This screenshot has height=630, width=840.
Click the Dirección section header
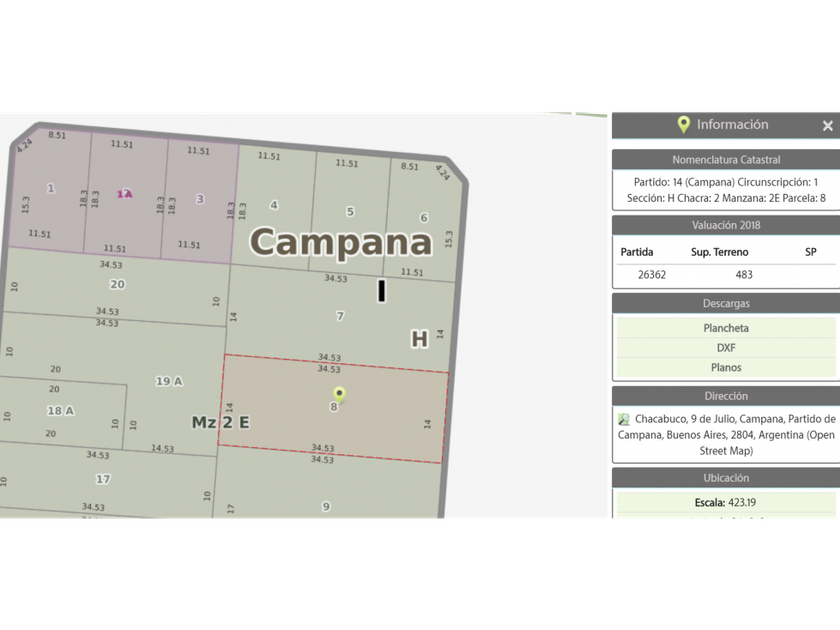(x=726, y=396)
